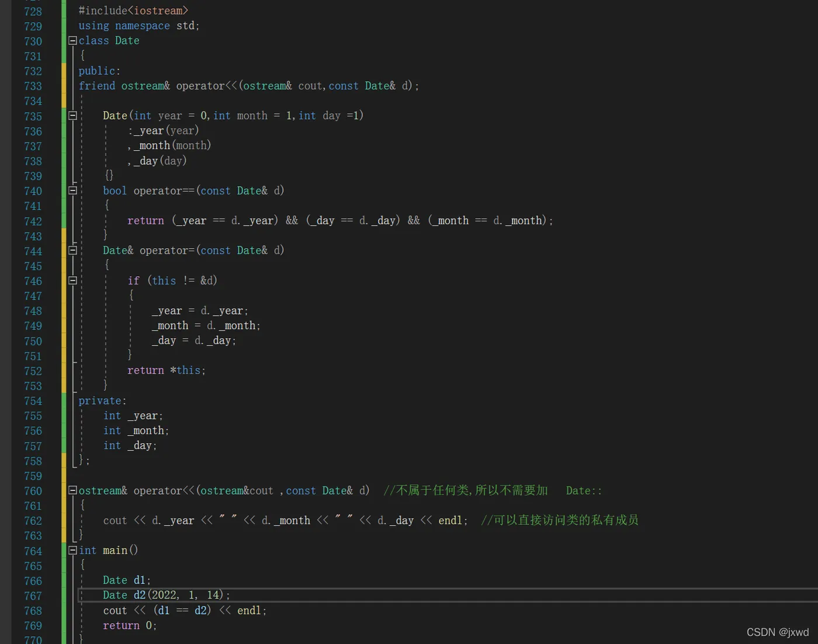The width and height of the screenshot is (818, 644).
Task: Click 'public:' access specifier
Action: pos(99,71)
